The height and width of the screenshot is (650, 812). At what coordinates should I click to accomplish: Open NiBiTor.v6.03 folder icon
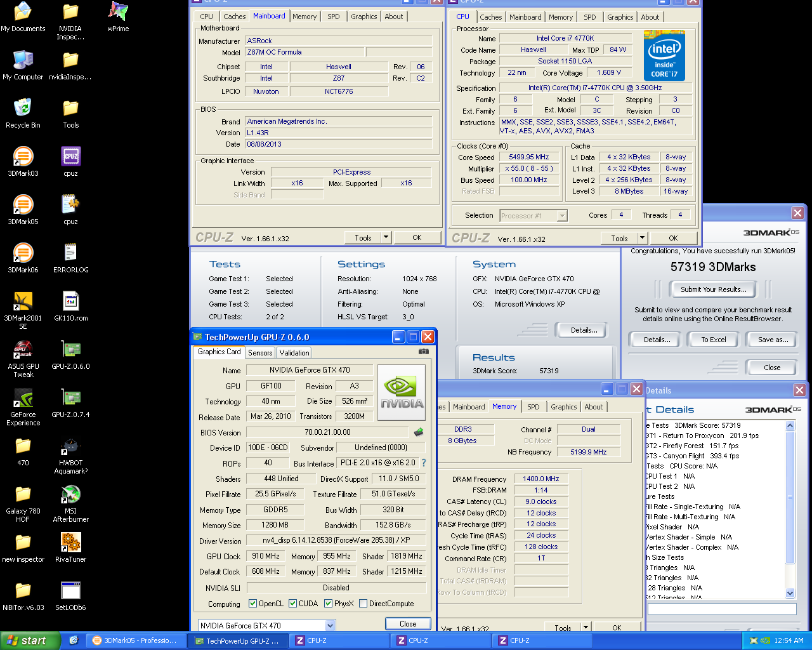pos(23,595)
